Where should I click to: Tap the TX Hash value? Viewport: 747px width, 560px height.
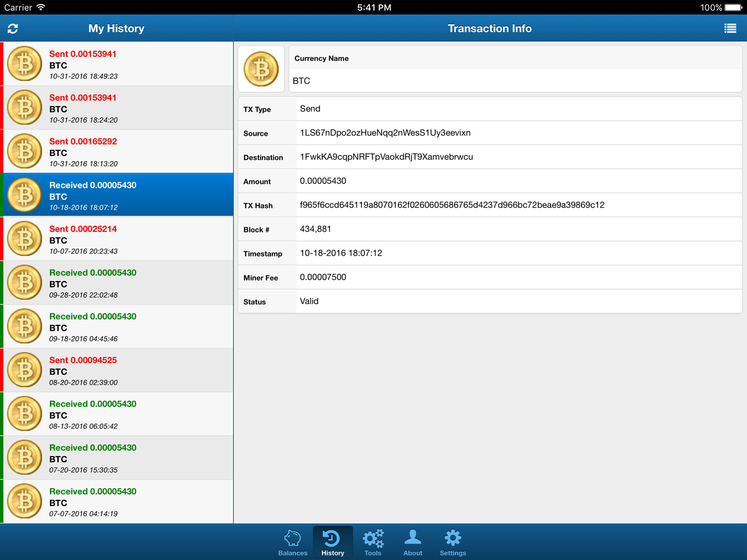[452, 205]
